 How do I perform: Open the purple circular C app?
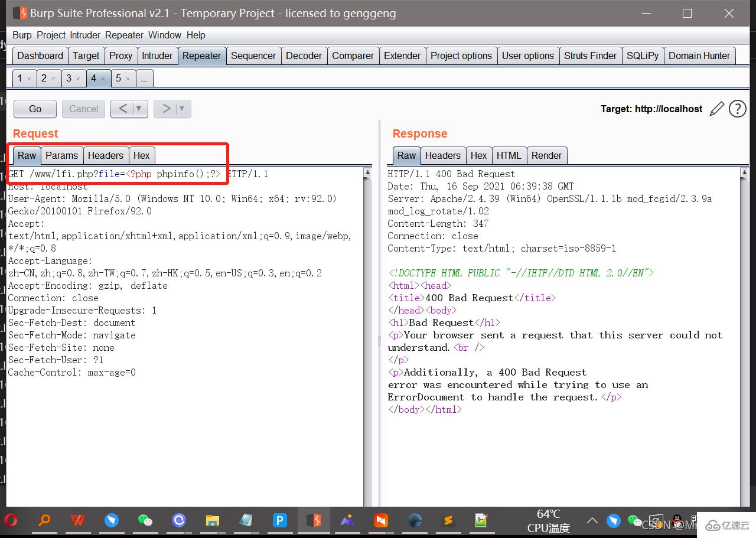pyautogui.click(x=178, y=520)
